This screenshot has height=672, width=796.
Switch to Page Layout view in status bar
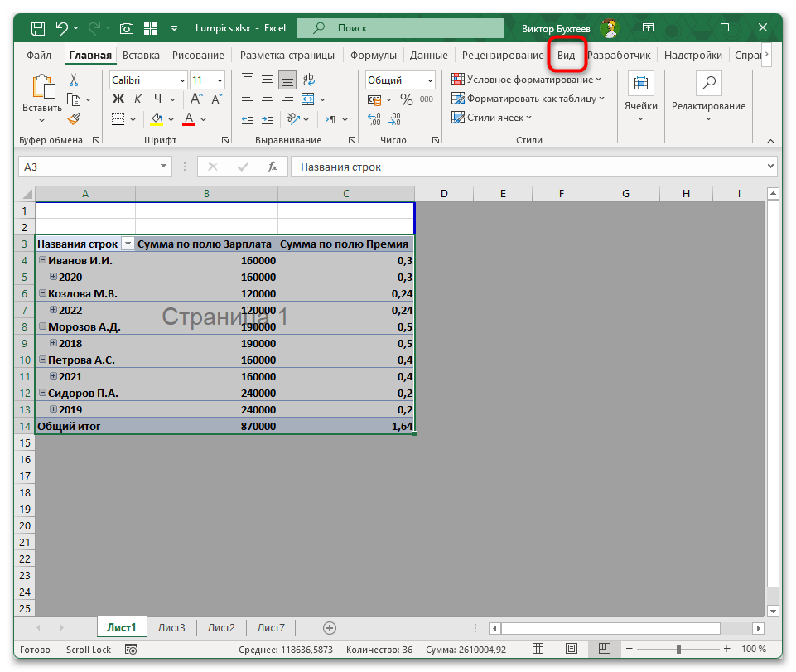click(572, 649)
